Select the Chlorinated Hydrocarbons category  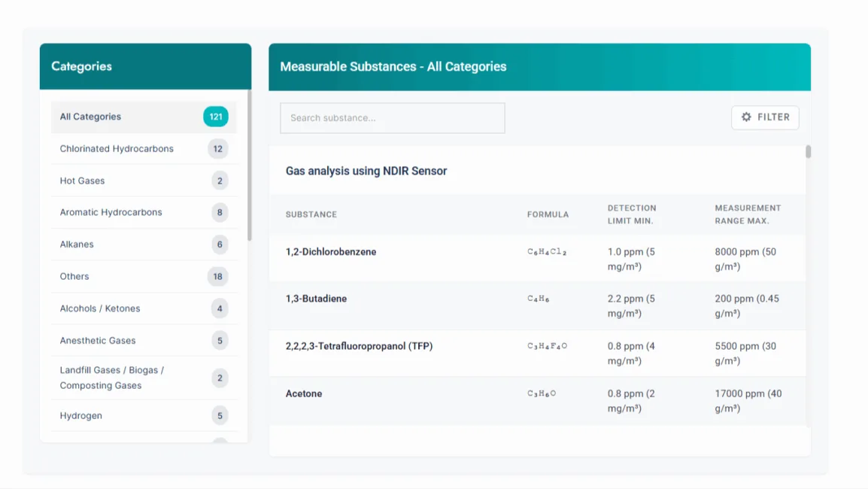[x=117, y=149]
